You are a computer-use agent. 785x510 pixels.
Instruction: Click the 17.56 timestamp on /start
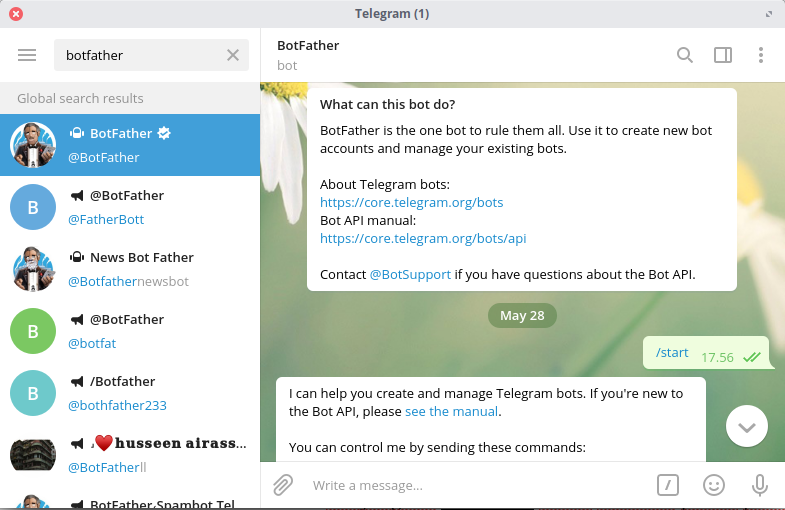[x=717, y=357]
